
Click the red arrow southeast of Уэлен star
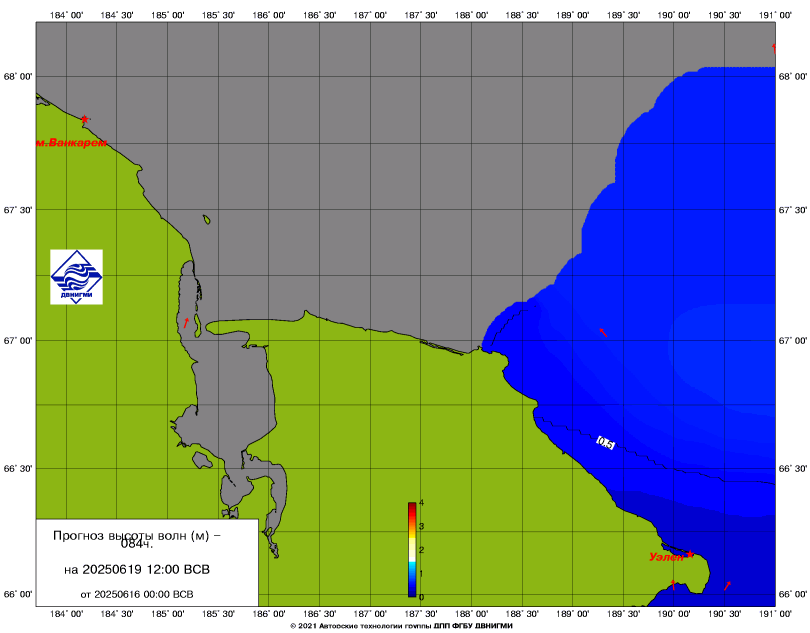[x=727, y=585]
